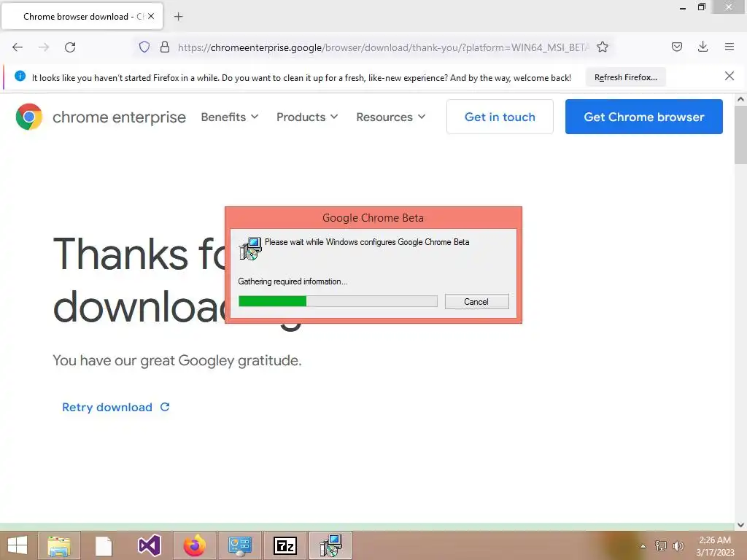The width and height of the screenshot is (747, 560).
Task: Open the Control Panel taskbar icon
Action: [x=239, y=545]
